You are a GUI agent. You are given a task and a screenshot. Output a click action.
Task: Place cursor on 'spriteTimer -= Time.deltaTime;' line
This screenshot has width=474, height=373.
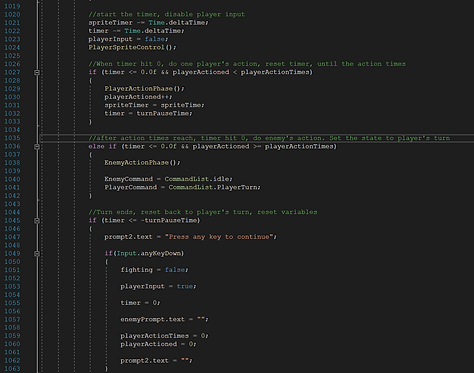pos(148,23)
